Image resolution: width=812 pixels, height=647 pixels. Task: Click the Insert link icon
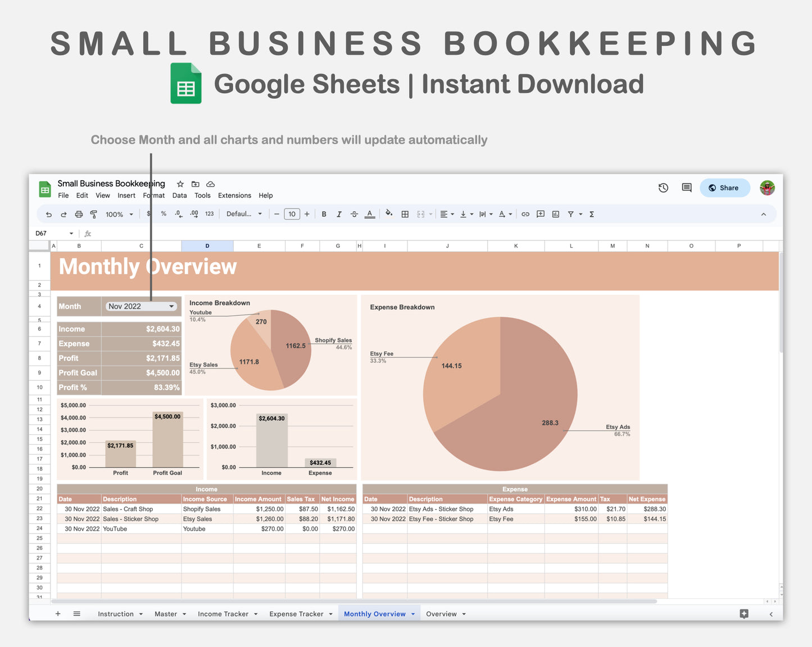click(x=525, y=214)
